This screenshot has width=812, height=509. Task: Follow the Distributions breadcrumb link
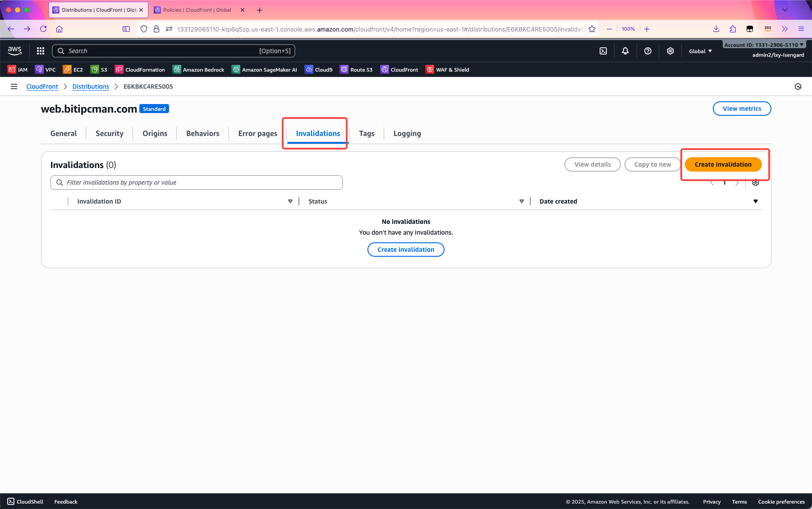(x=91, y=86)
